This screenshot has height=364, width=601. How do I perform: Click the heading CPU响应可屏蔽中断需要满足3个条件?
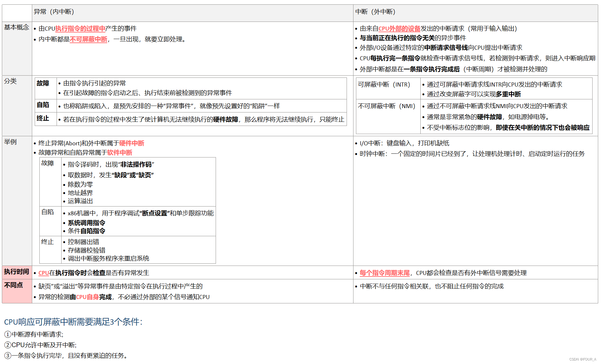pyautogui.click(x=73, y=322)
